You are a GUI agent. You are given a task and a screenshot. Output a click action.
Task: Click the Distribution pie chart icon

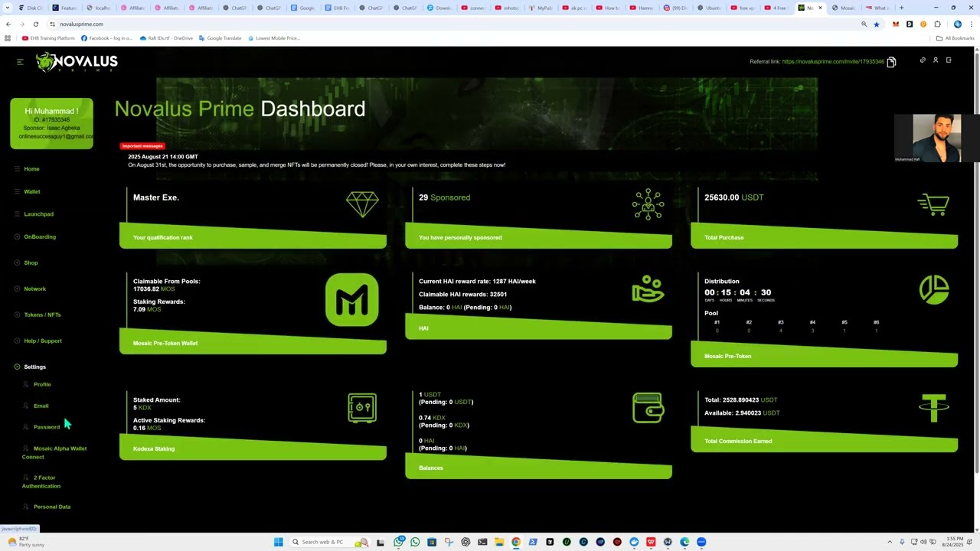click(934, 289)
